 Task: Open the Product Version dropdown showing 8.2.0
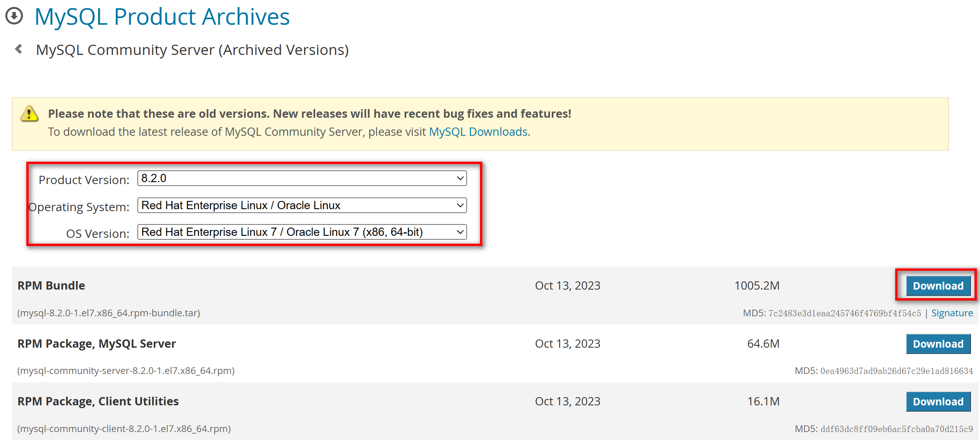302,178
